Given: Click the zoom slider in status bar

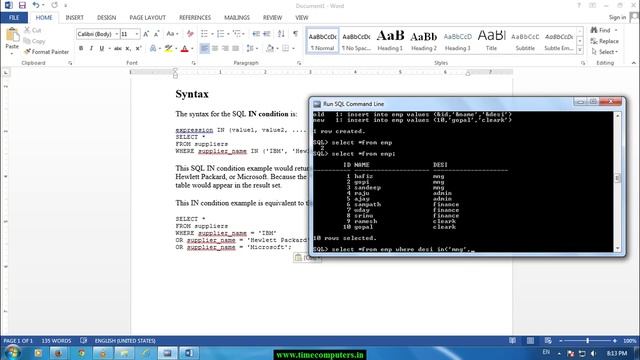Looking at the screenshot, I should coord(587,340).
